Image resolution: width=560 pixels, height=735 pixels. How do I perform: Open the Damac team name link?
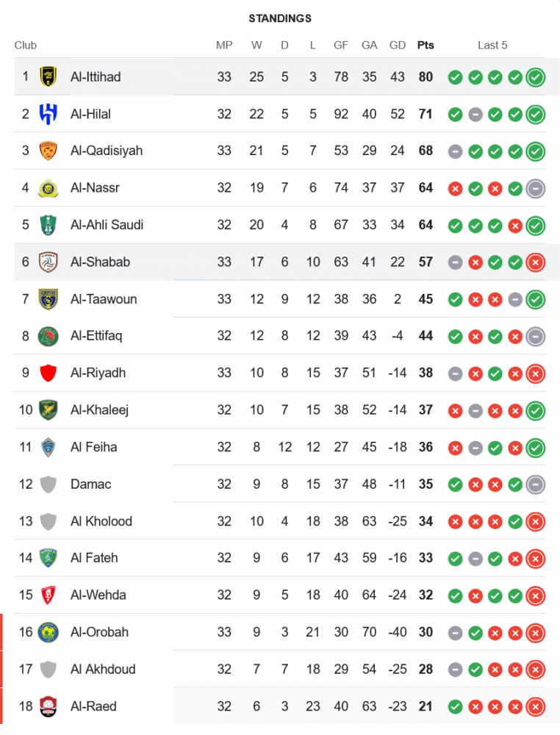pyautogui.click(x=91, y=484)
